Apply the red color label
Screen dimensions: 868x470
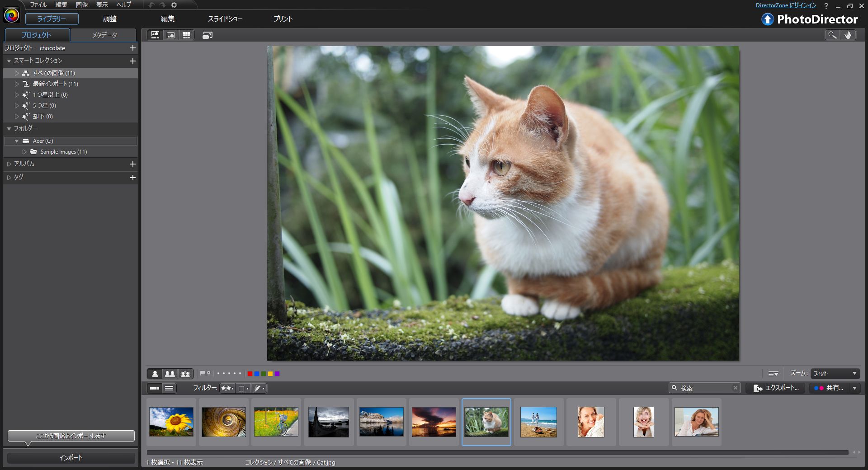click(x=250, y=374)
